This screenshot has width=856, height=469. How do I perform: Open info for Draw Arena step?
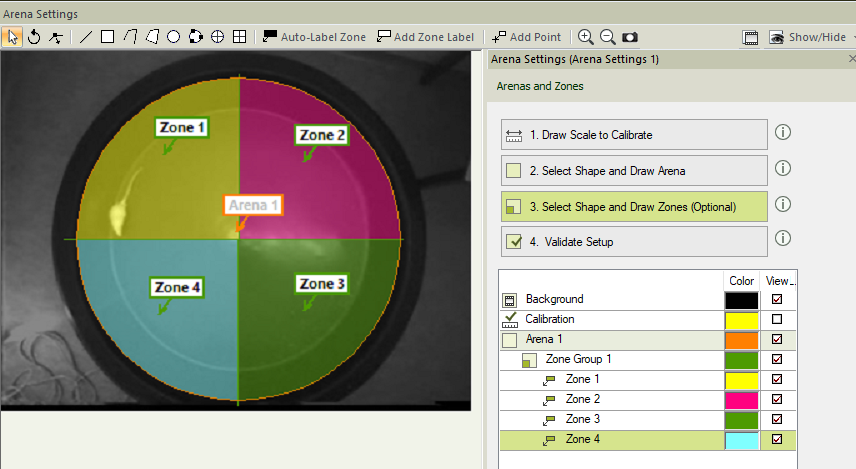[783, 168]
